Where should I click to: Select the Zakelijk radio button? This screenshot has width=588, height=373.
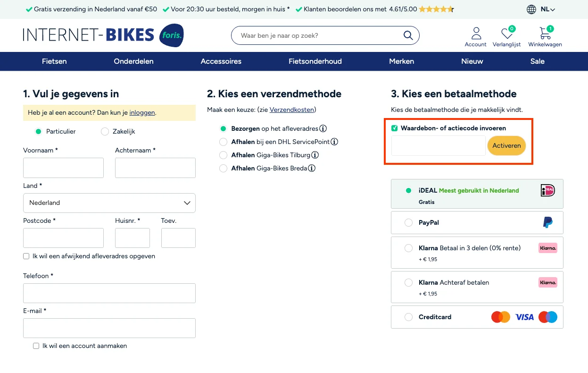click(105, 131)
